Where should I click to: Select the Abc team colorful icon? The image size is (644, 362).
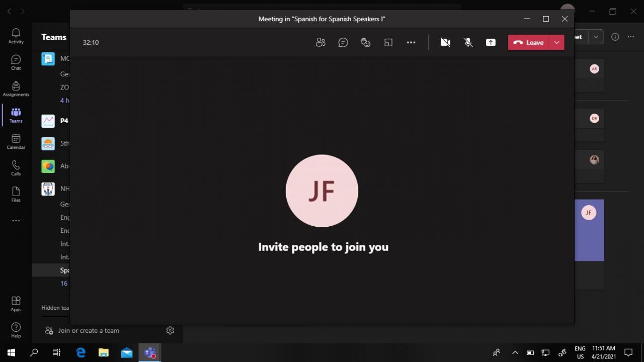[x=48, y=166]
